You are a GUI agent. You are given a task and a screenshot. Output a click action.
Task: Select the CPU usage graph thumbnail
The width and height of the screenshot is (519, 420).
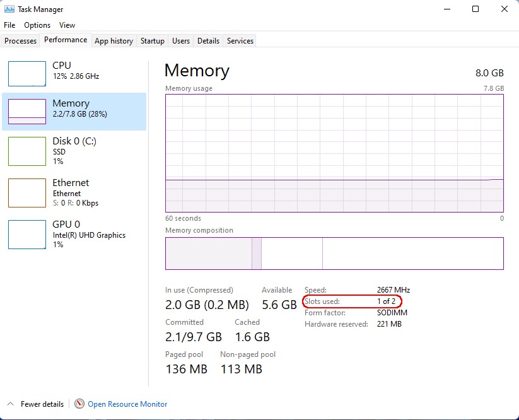click(27, 74)
